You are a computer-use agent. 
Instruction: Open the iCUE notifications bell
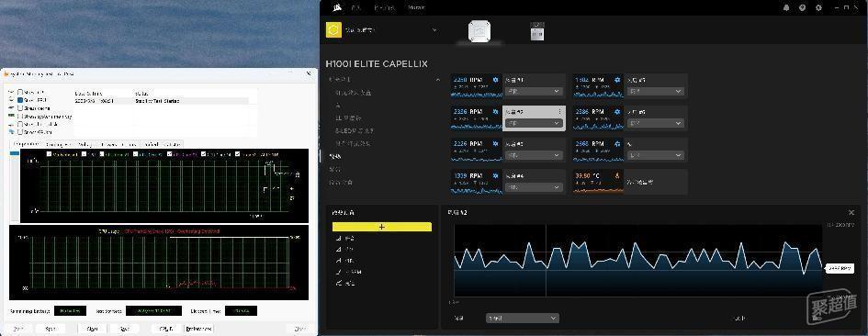(x=786, y=7)
